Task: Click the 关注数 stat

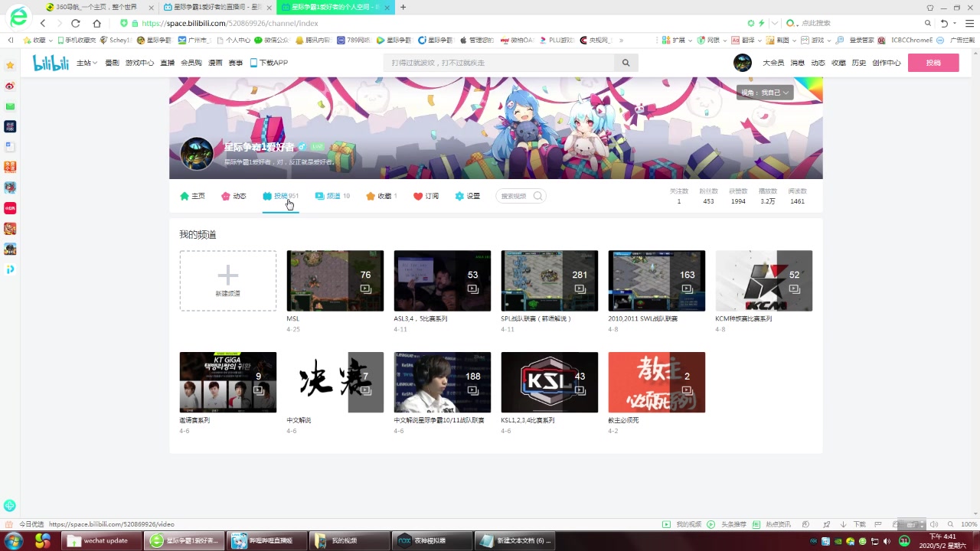Action: click(x=678, y=196)
